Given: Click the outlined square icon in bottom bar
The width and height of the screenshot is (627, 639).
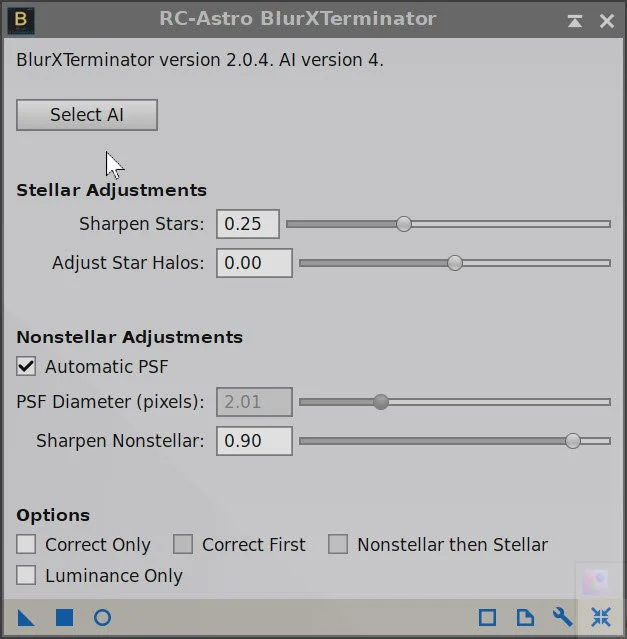Looking at the screenshot, I should tap(487, 617).
